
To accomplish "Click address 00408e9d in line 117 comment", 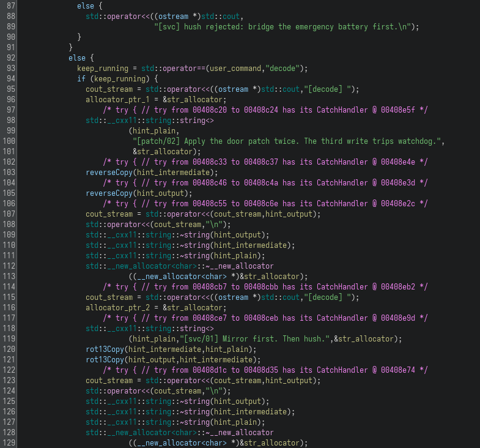I will 398,318.
